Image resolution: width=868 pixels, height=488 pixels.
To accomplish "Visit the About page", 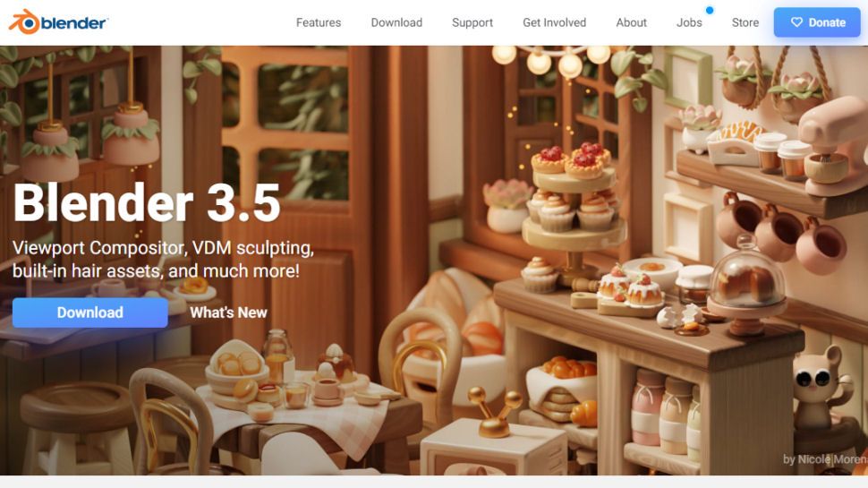I will coord(631,22).
